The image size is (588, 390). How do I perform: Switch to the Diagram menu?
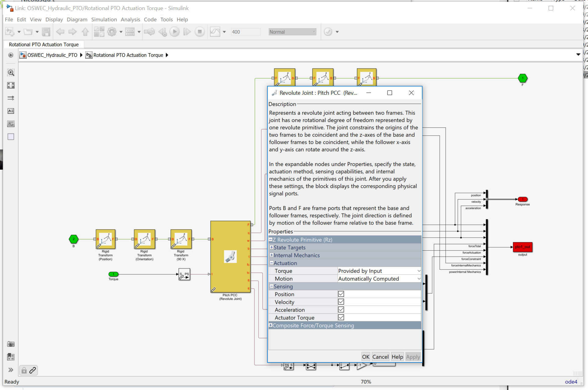77,19
